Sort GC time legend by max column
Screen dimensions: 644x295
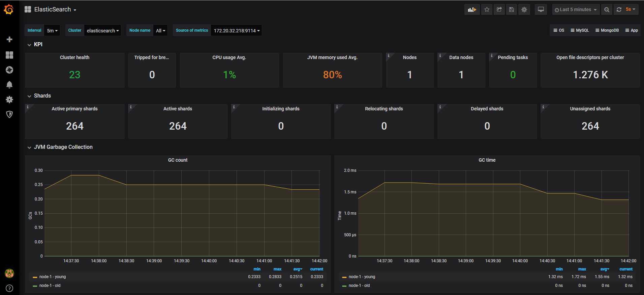click(582, 269)
